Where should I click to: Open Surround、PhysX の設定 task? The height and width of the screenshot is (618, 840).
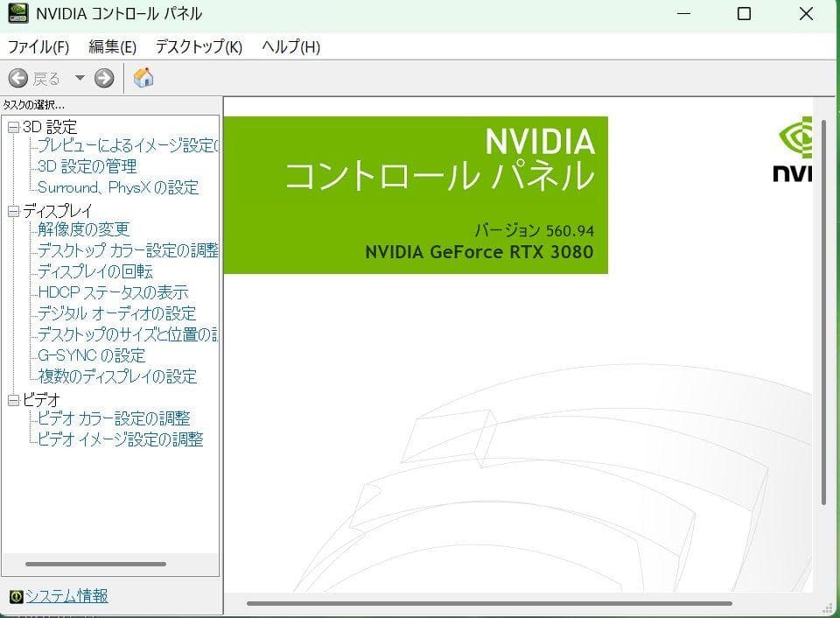[118, 187]
